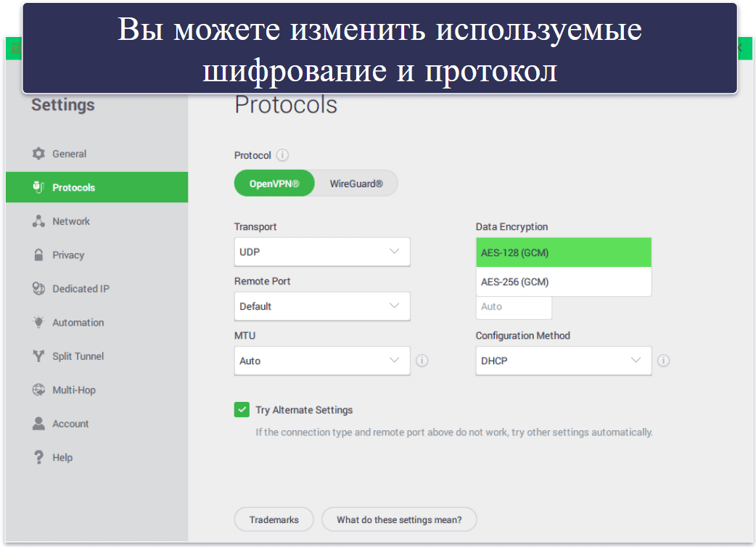The image size is (756, 547).
Task: Open Privacy settings page
Action: pyautogui.click(x=97, y=255)
